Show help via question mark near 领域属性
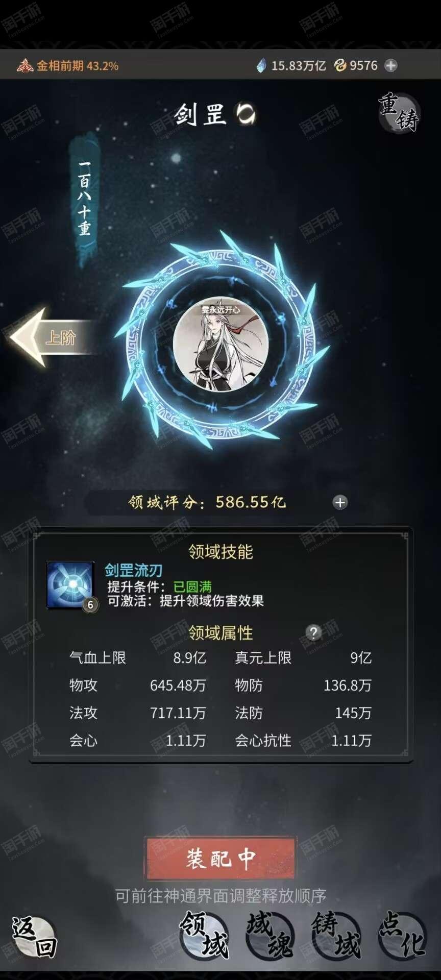Image resolution: width=441 pixels, height=980 pixels. coord(313,633)
